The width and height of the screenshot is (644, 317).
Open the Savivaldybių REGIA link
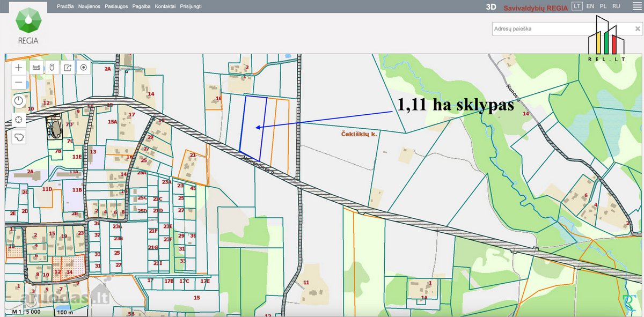[x=536, y=7]
